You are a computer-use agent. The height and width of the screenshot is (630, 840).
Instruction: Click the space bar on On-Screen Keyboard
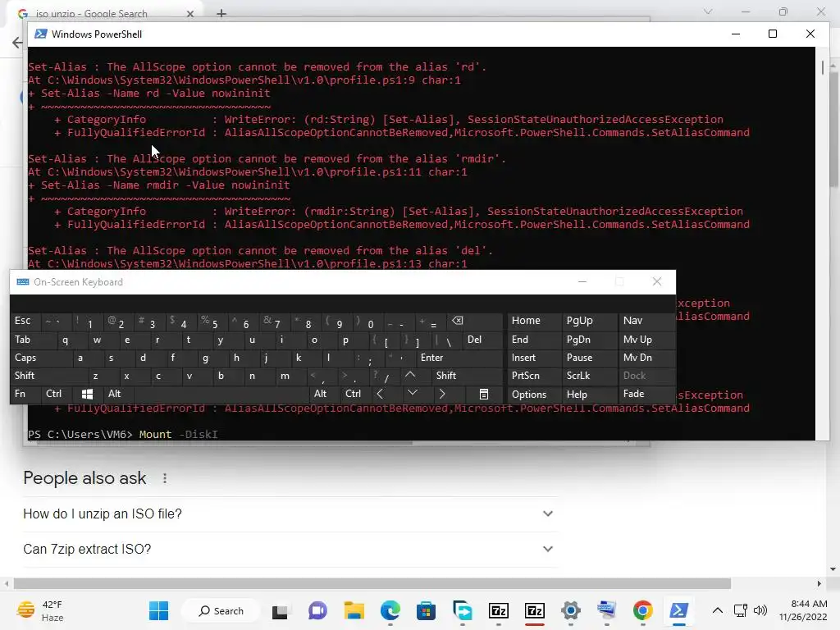(221, 394)
